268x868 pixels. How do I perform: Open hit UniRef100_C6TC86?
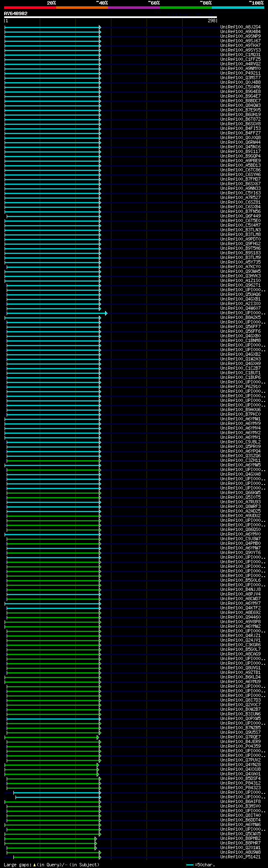(x=240, y=170)
